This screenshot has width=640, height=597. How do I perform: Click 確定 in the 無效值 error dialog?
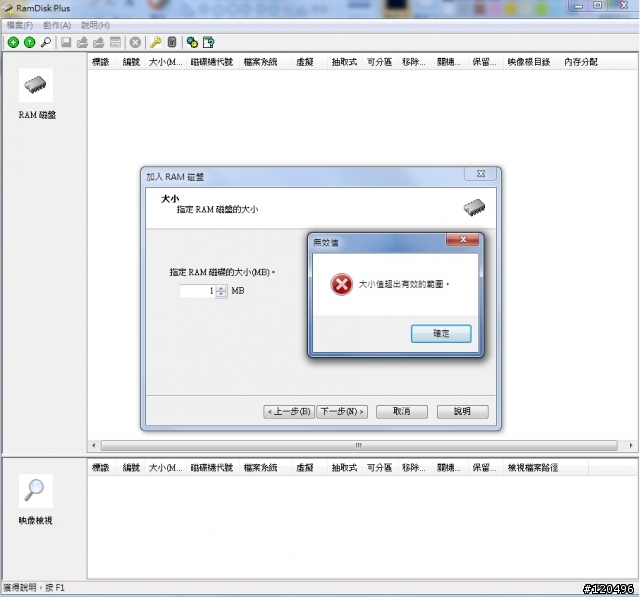coord(441,334)
